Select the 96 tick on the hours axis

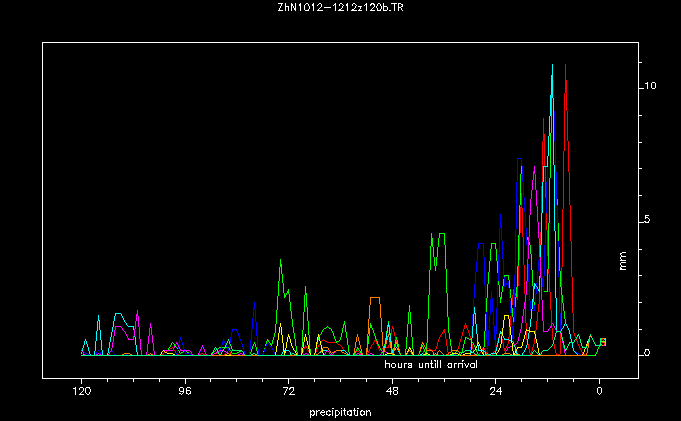(184, 394)
